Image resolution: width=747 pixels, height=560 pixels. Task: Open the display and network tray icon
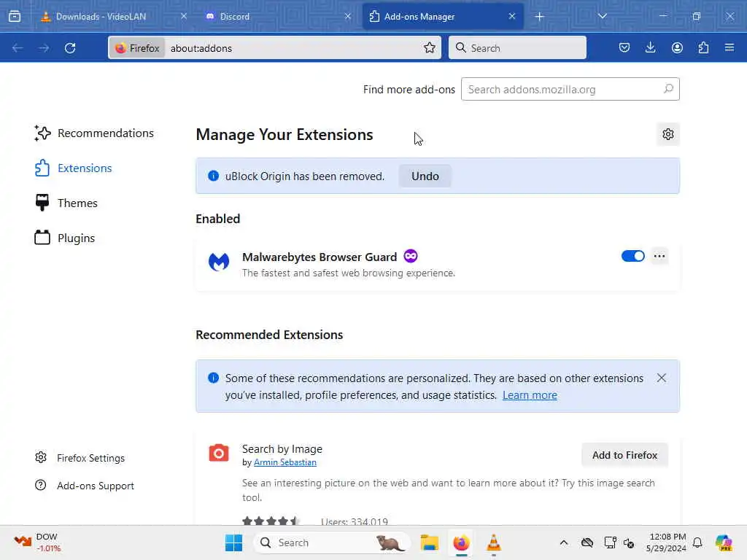point(609,542)
